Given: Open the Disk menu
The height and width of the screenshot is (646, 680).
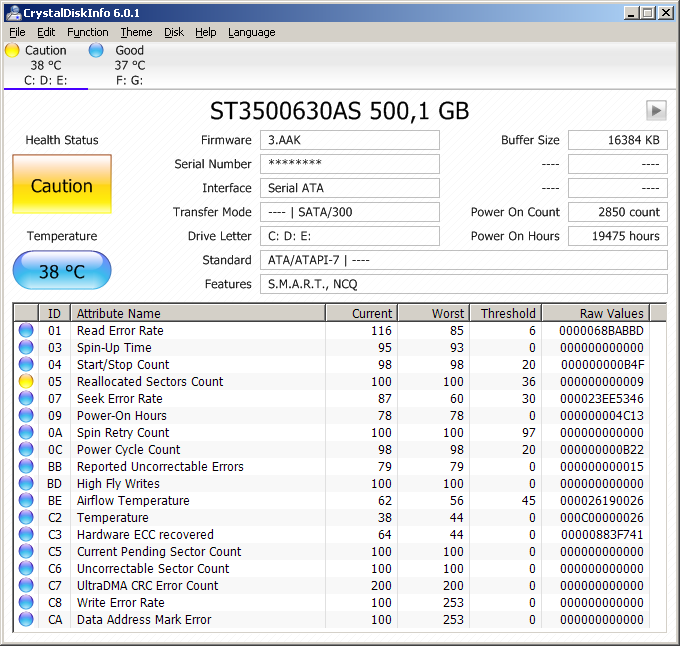Looking at the screenshot, I should pos(174,33).
